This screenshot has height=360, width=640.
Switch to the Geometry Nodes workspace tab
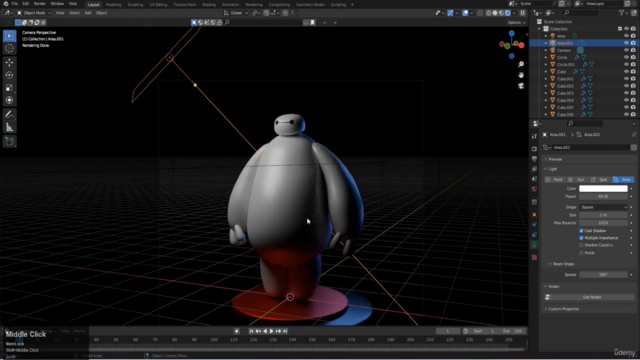pos(310,4)
